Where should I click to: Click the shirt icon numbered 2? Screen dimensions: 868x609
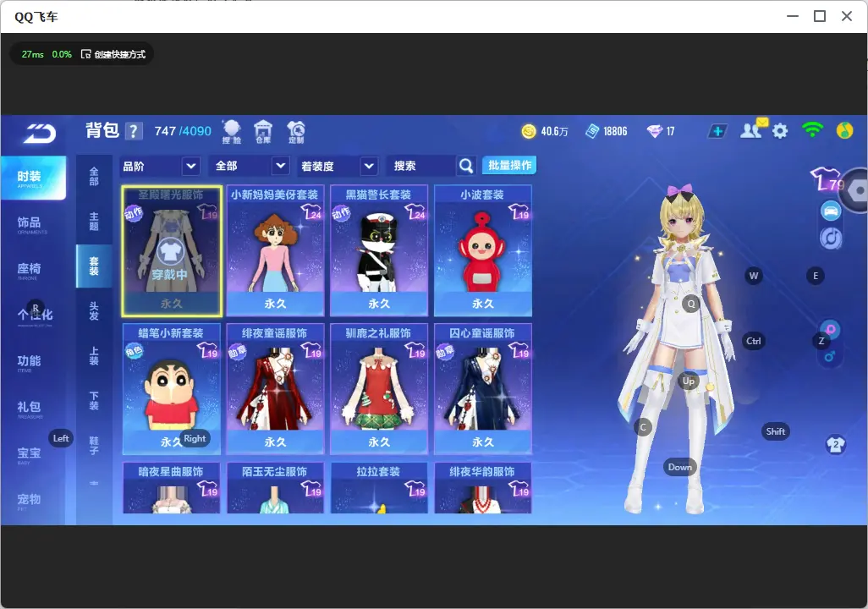(x=835, y=444)
